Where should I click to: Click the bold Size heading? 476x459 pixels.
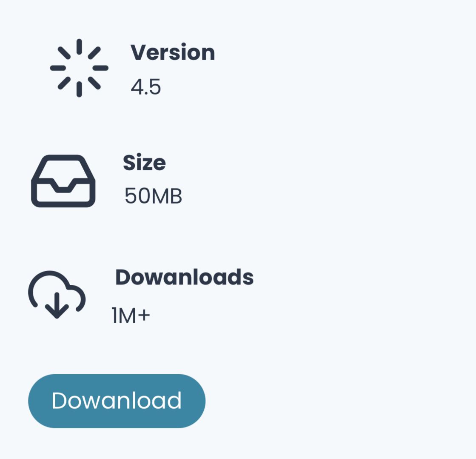click(144, 163)
